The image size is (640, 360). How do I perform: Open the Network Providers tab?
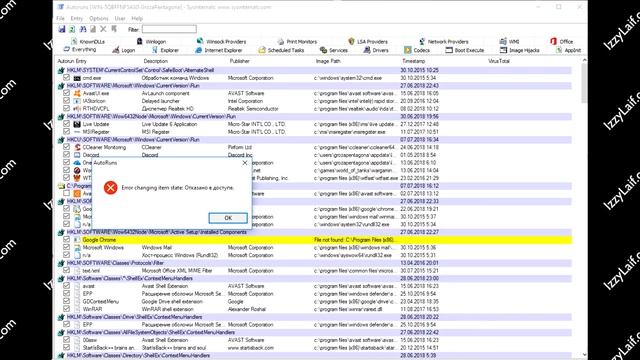tap(444, 42)
